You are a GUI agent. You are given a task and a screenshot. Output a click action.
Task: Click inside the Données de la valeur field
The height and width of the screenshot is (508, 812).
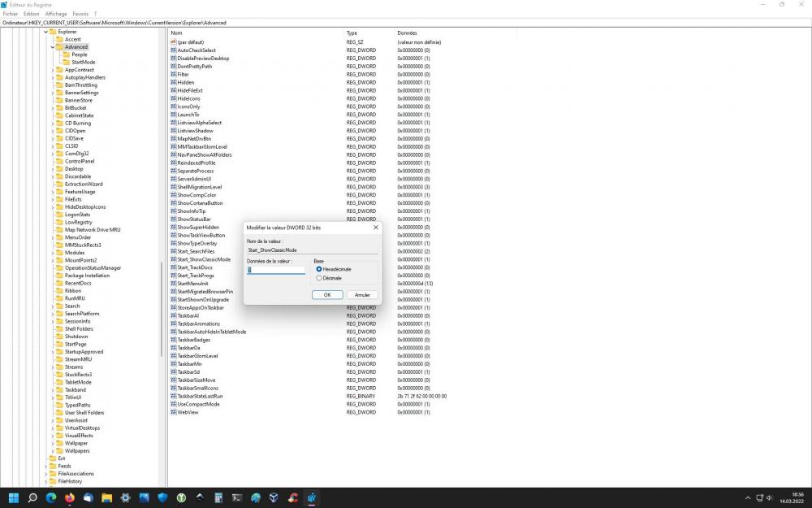tap(274, 269)
